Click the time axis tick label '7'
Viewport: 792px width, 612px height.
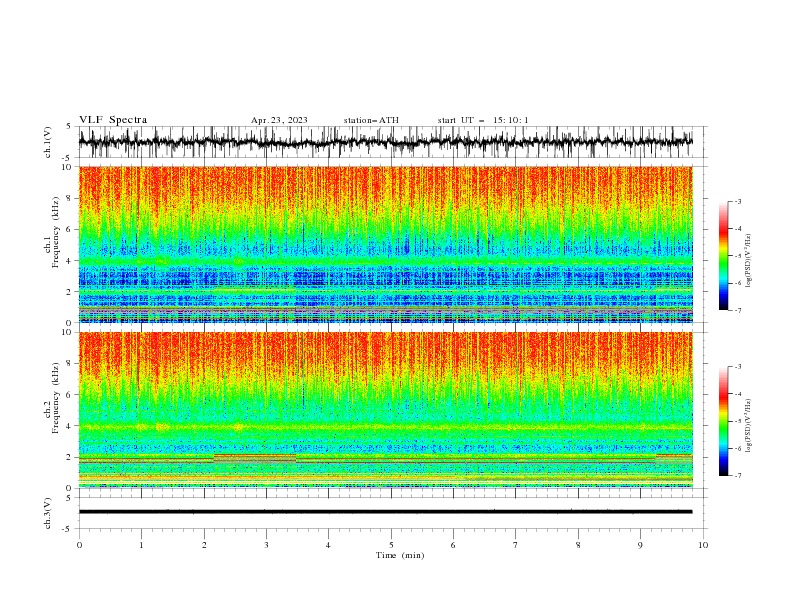pyautogui.click(x=516, y=545)
